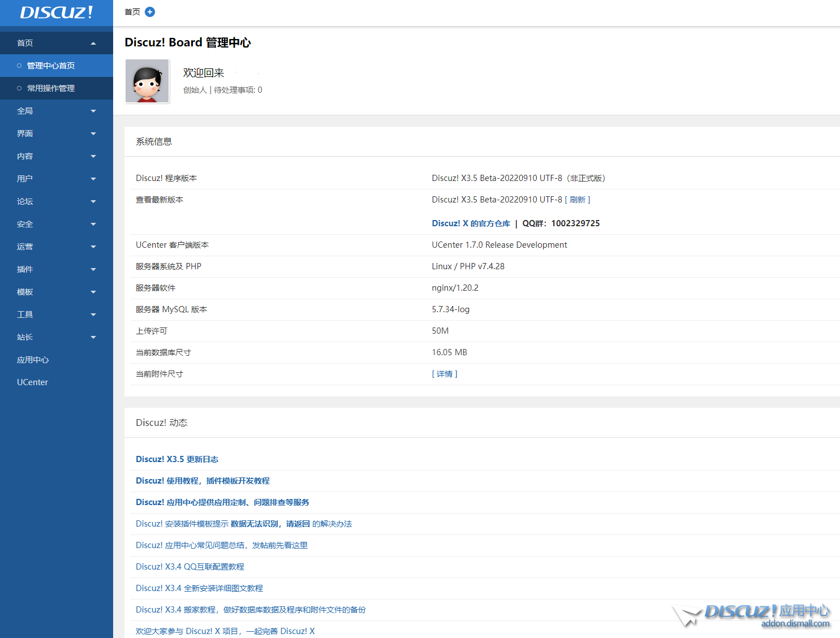Click the bullet icon beside 常用操作管理
The height and width of the screenshot is (638, 840).
[x=19, y=88]
